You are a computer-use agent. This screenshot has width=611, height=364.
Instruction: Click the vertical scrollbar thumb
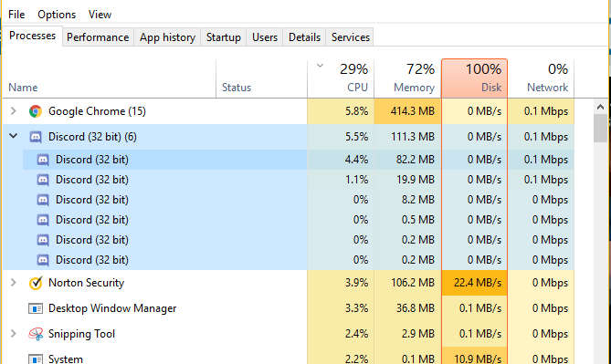(x=600, y=129)
